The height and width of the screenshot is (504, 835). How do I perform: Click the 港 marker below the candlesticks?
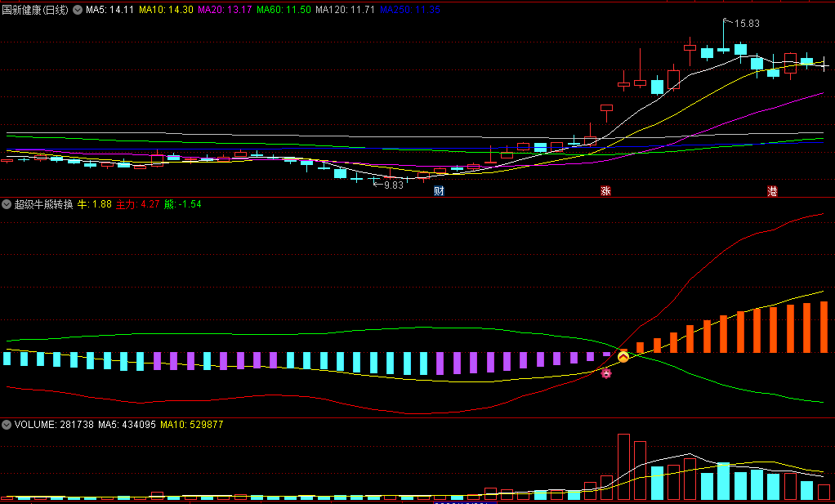point(772,191)
